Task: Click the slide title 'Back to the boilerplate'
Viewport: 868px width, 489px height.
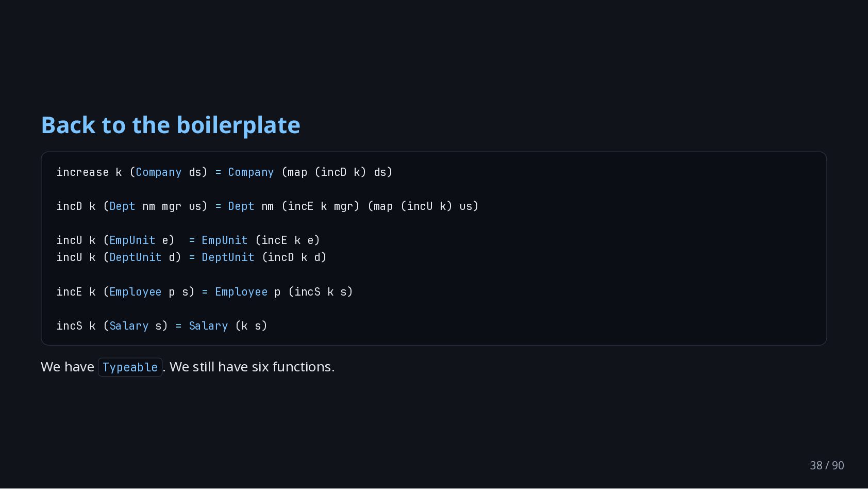Action: 171,125
